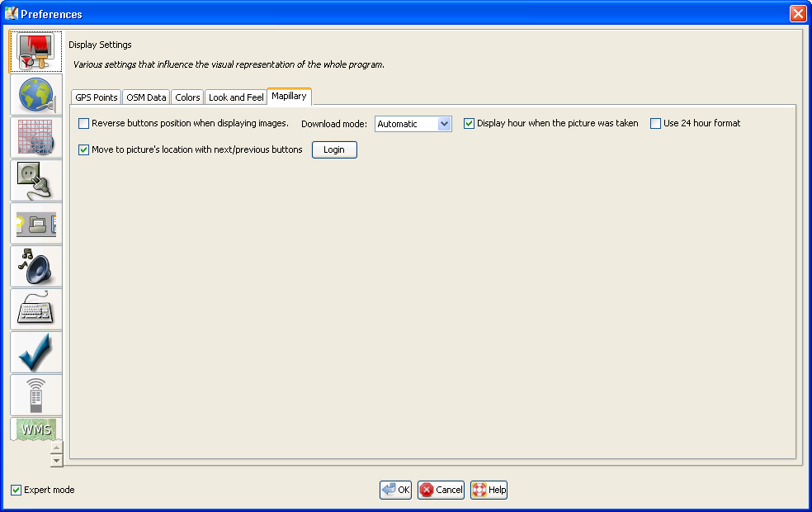Select the Map Settings grid icon
This screenshot has height=512, width=812.
coord(35,138)
